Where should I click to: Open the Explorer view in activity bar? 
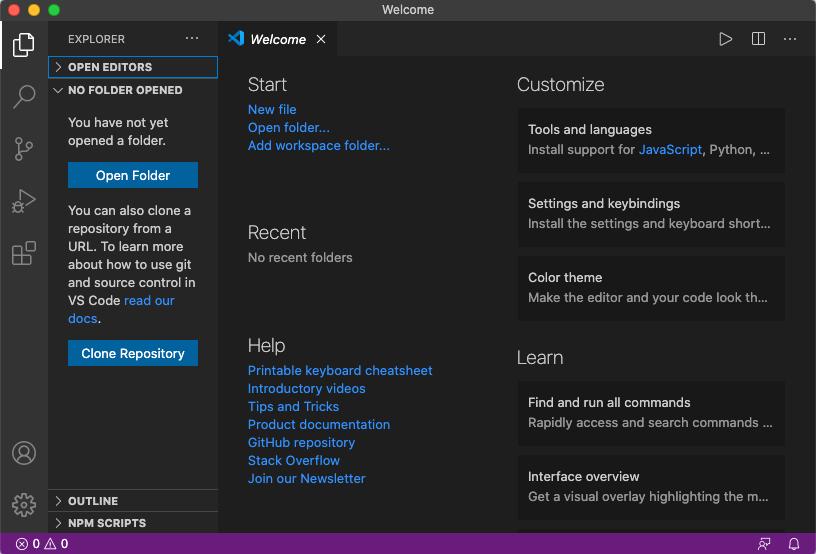[x=23, y=45]
